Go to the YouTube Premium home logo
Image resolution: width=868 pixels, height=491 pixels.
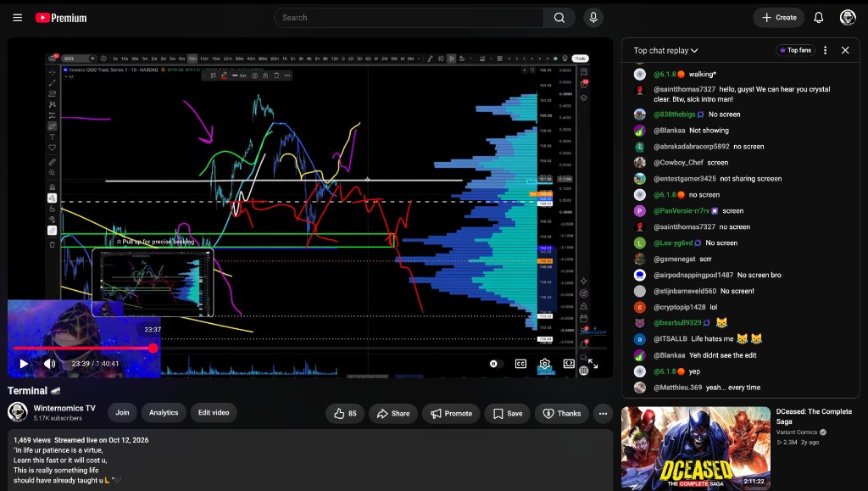point(61,18)
